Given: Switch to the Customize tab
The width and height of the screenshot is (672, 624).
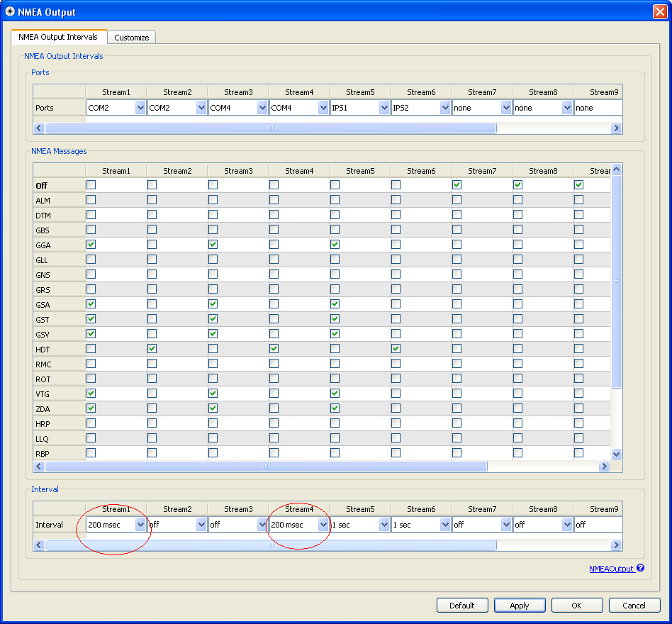Looking at the screenshot, I should tap(131, 38).
